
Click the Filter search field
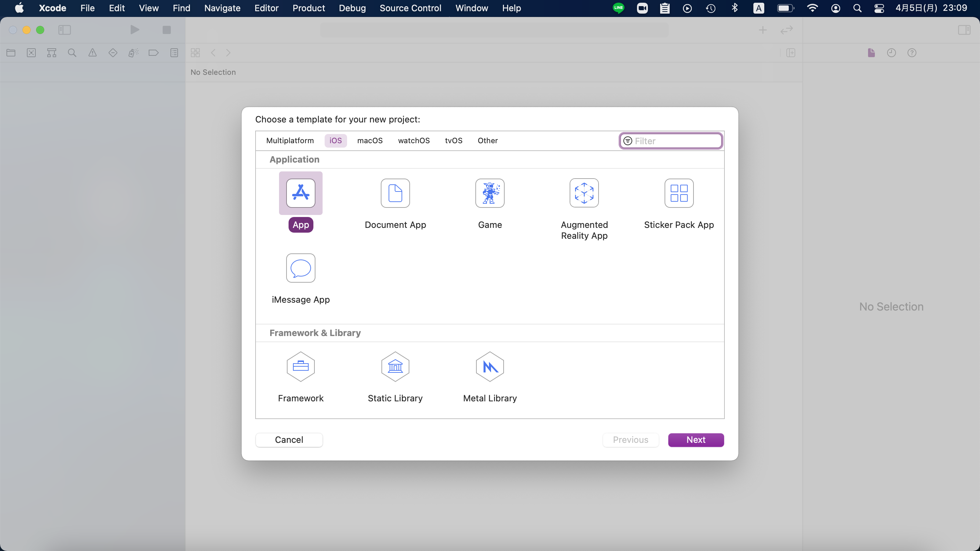[676, 141]
